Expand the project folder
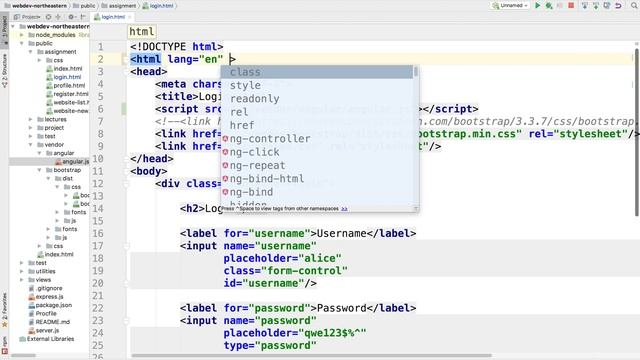Image resolution: width=640 pixels, height=360 pixels. [x=31, y=128]
